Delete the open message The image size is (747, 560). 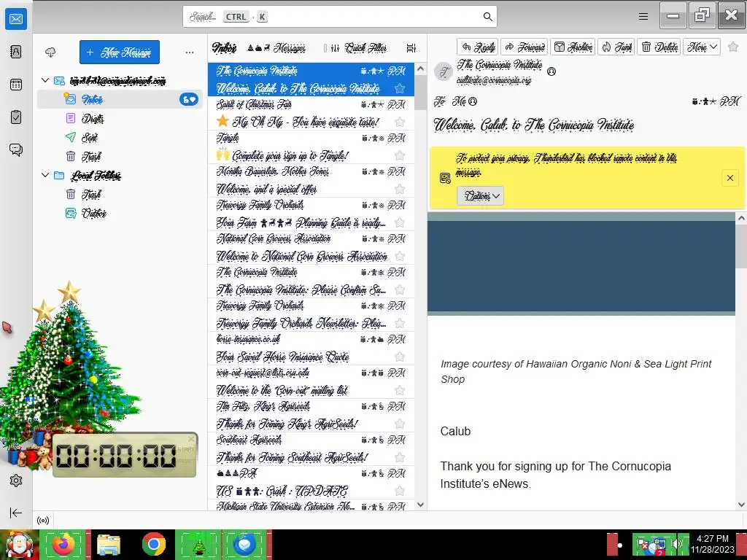(x=659, y=47)
